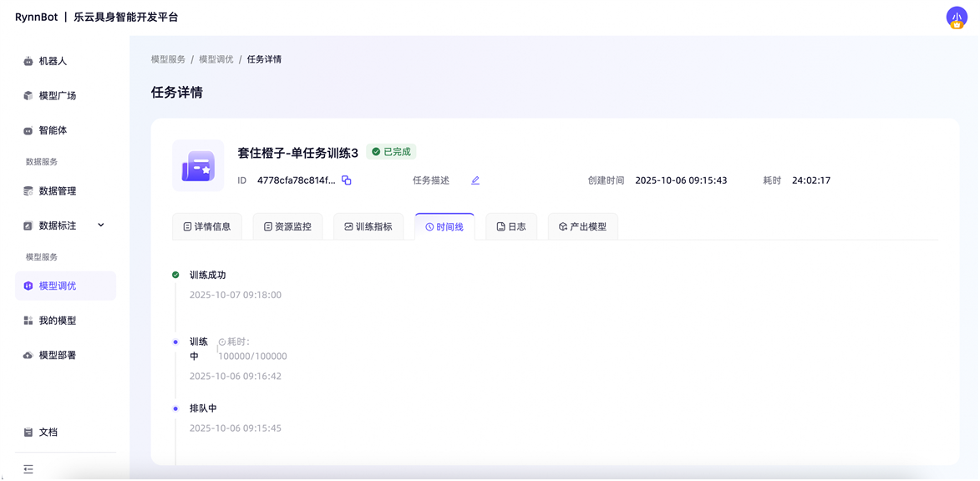Switch to the 详情信息 tab
Image resolution: width=980 pixels, height=481 pixels.
pos(206,227)
